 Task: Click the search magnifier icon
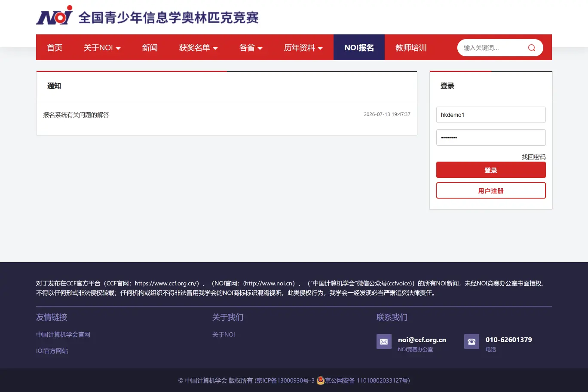pyautogui.click(x=532, y=48)
